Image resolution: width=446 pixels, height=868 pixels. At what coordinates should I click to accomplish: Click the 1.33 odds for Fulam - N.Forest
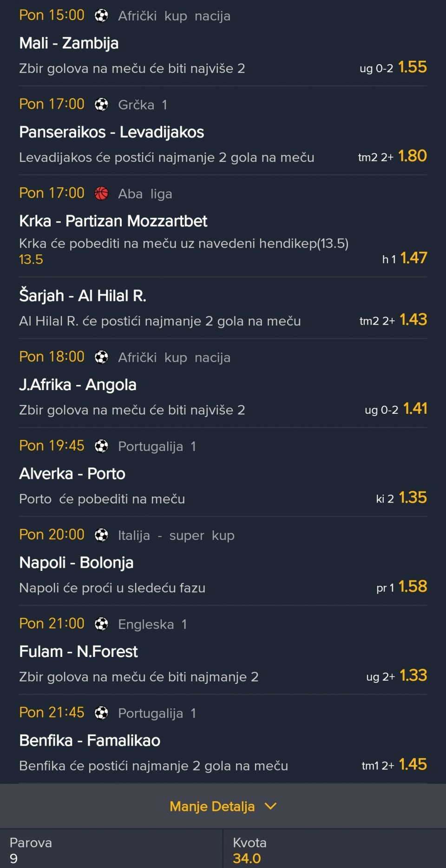tap(413, 676)
